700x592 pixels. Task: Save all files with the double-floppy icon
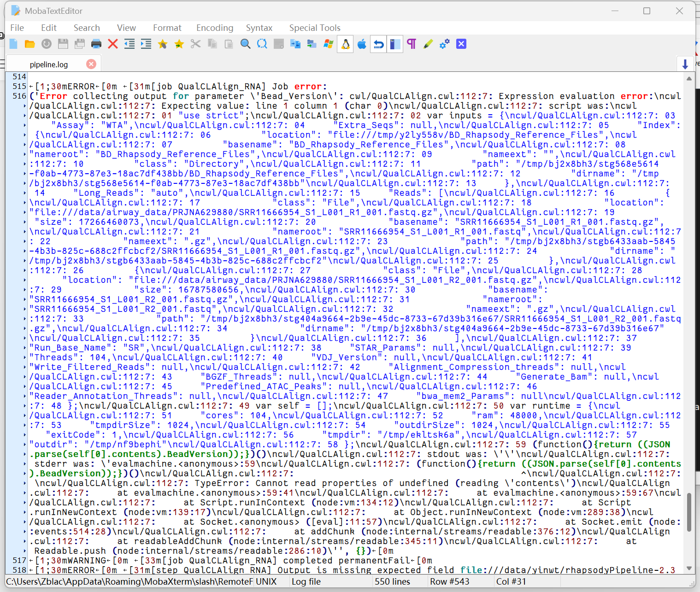pyautogui.click(x=80, y=44)
